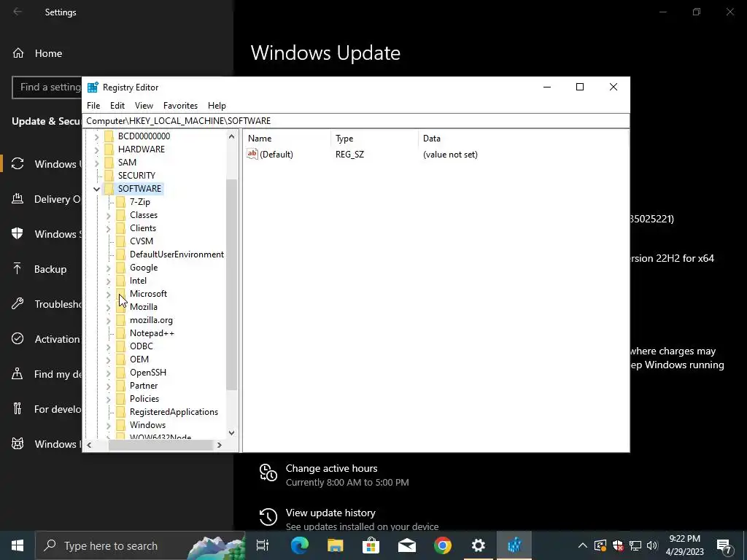
Task: Select the RegisteredApplications key
Action: 174,412
